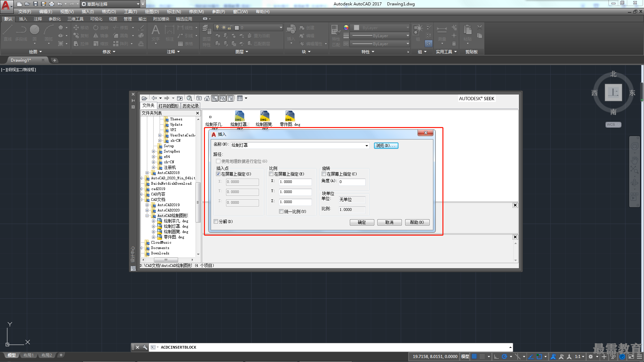Click the 取消 cancel button
The width and height of the screenshot is (644, 362).
[x=389, y=222]
